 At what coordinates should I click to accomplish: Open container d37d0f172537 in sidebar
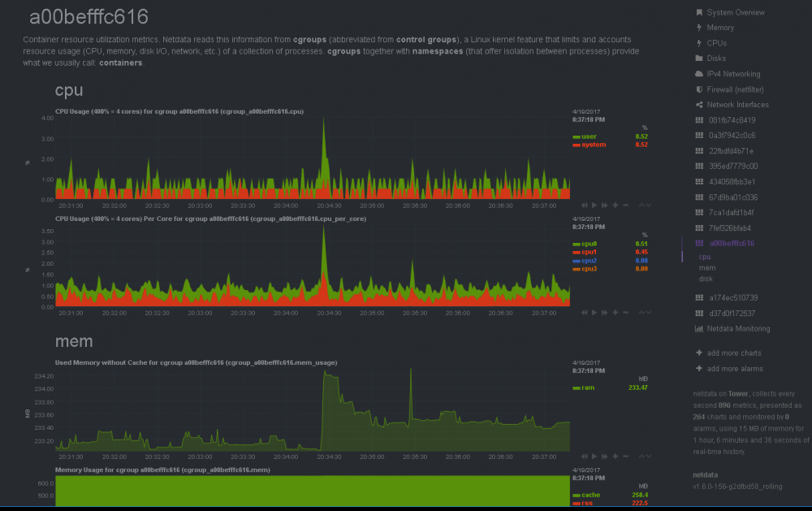tap(732, 314)
